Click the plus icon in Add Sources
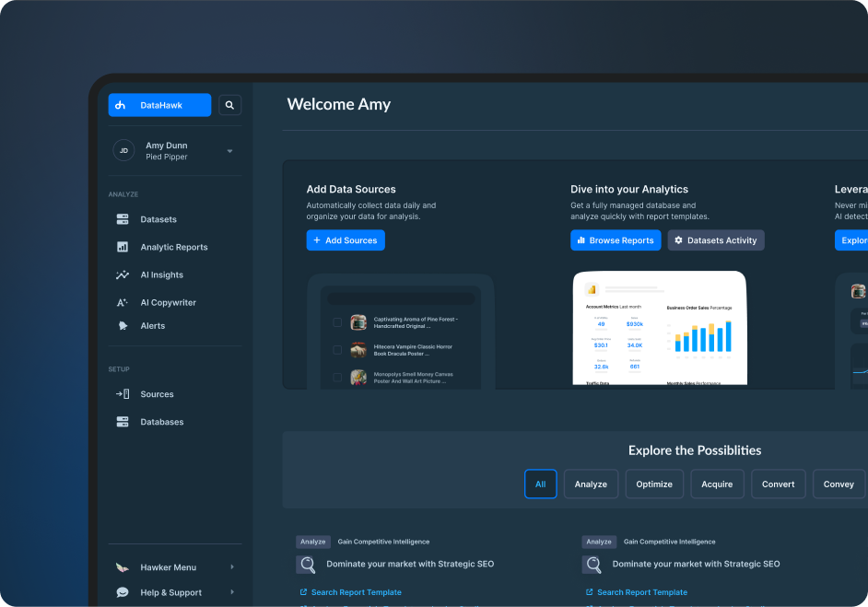The width and height of the screenshot is (868, 607). pos(317,240)
